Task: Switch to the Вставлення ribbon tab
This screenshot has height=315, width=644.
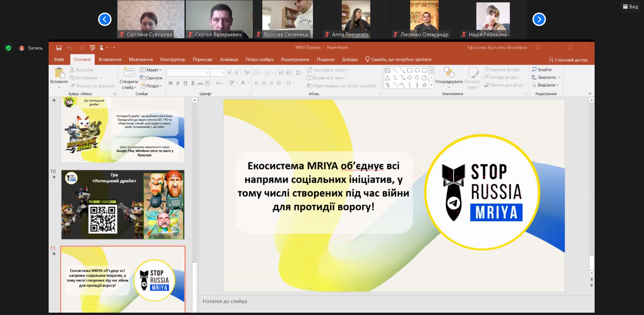Action: click(x=110, y=59)
